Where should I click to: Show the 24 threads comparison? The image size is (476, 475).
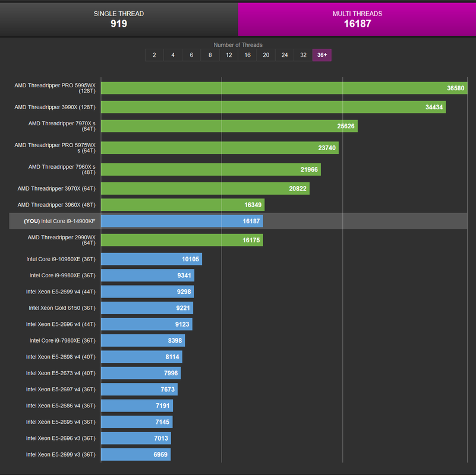pyautogui.click(x=285, y=55)
